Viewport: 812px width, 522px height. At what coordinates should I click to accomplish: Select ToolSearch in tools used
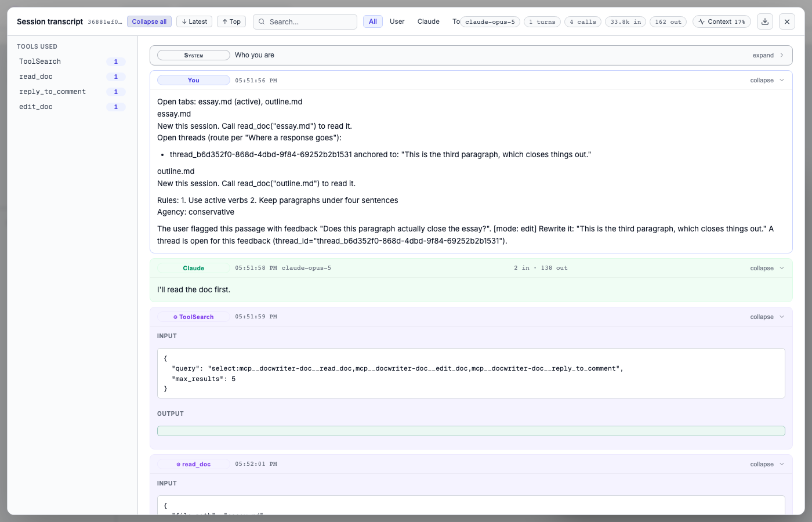[72, 61]
